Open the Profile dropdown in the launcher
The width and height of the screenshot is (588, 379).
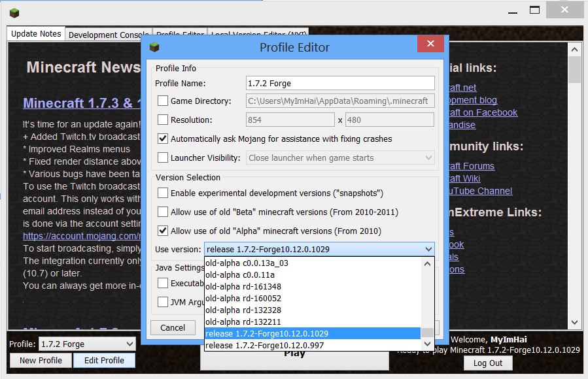(x=87, y=344)
